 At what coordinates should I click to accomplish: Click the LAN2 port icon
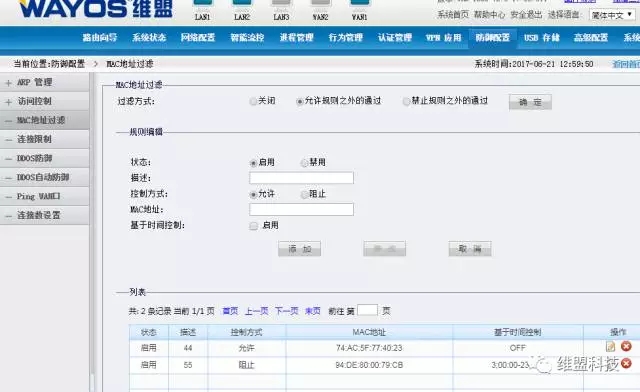click(242, 3)
